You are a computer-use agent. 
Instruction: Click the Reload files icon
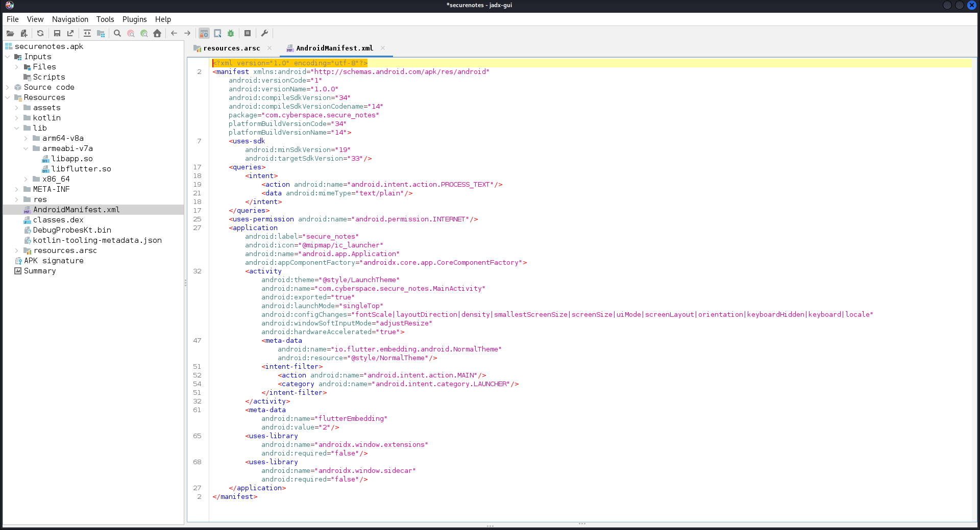(x=40, y=33)
